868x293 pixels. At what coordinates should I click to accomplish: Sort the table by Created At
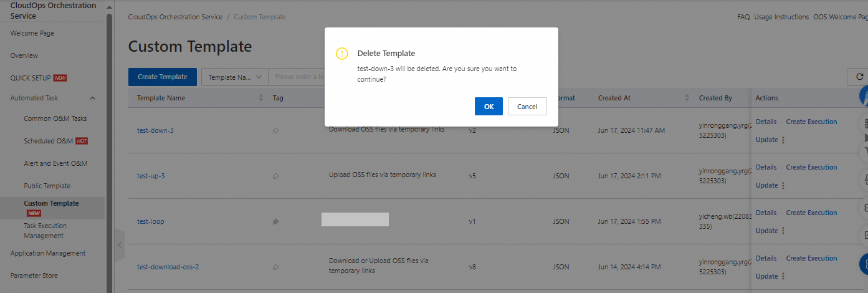(x=687, y=98)
